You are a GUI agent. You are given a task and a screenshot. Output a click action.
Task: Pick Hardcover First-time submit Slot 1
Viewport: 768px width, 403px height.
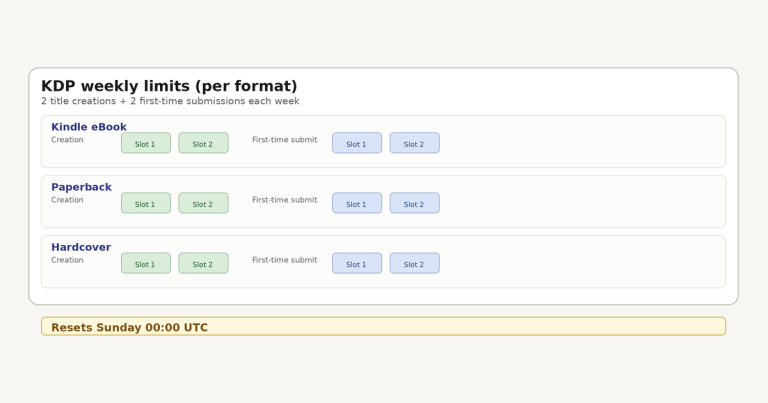coord(357,263)
